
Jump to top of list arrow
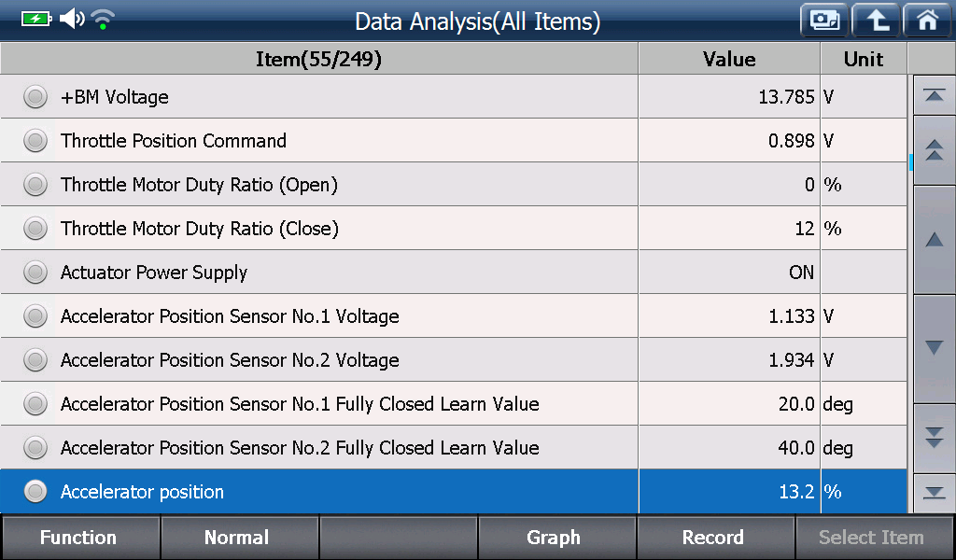click(934, 95)
